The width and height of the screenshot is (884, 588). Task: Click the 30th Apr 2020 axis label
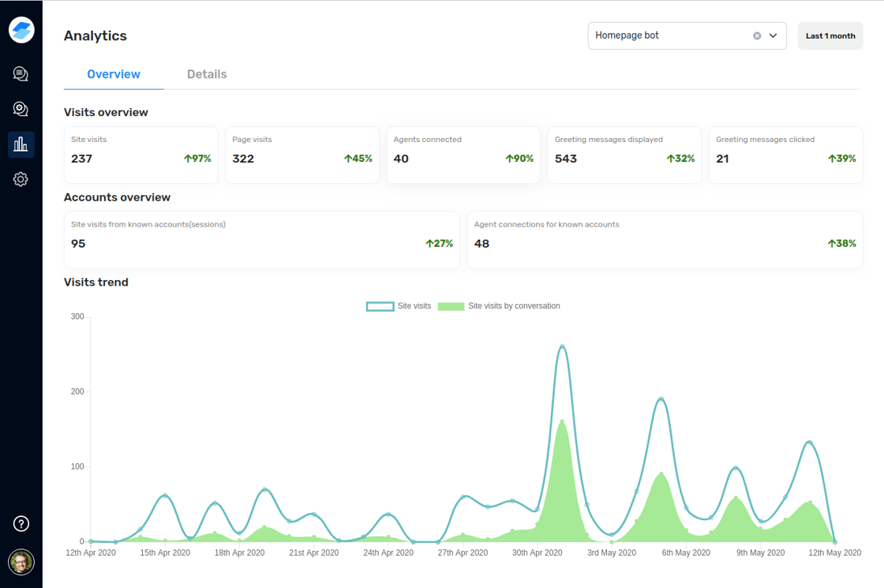pos(538,552)
